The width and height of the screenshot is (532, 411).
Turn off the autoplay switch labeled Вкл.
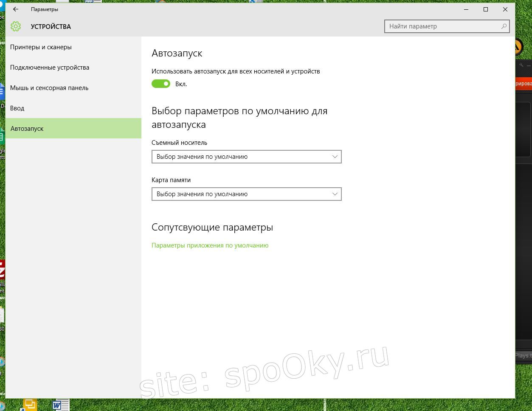coord(161,84)
